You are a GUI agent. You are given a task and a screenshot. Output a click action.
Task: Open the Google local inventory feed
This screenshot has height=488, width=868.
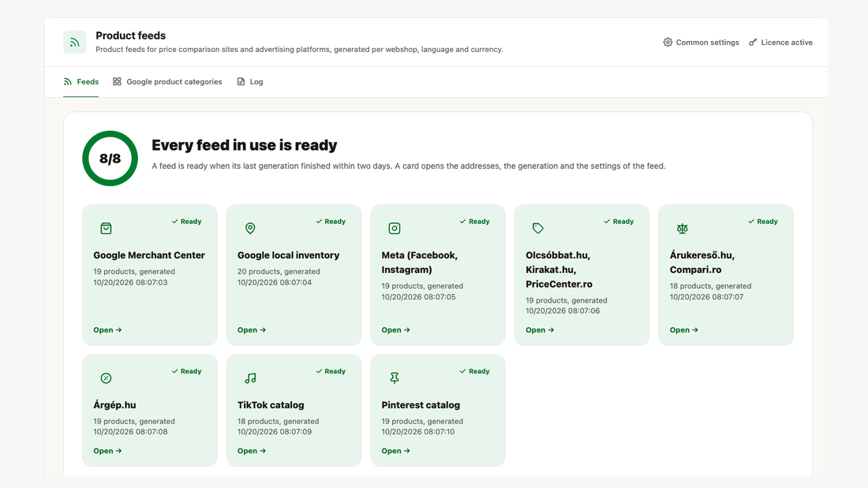tap(252, 330)
